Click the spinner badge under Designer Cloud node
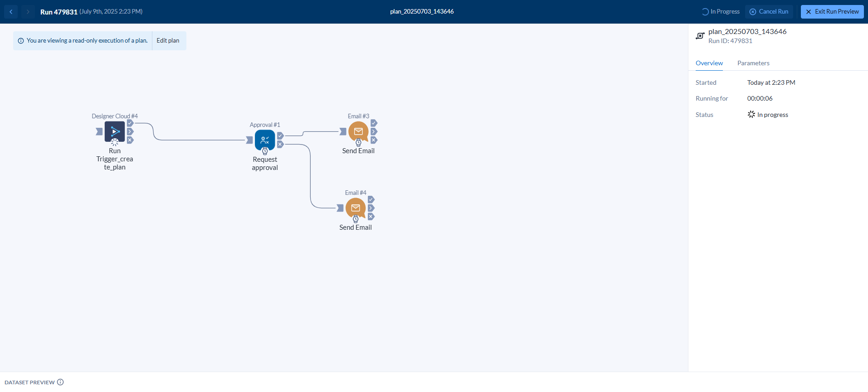 [115, 142]
